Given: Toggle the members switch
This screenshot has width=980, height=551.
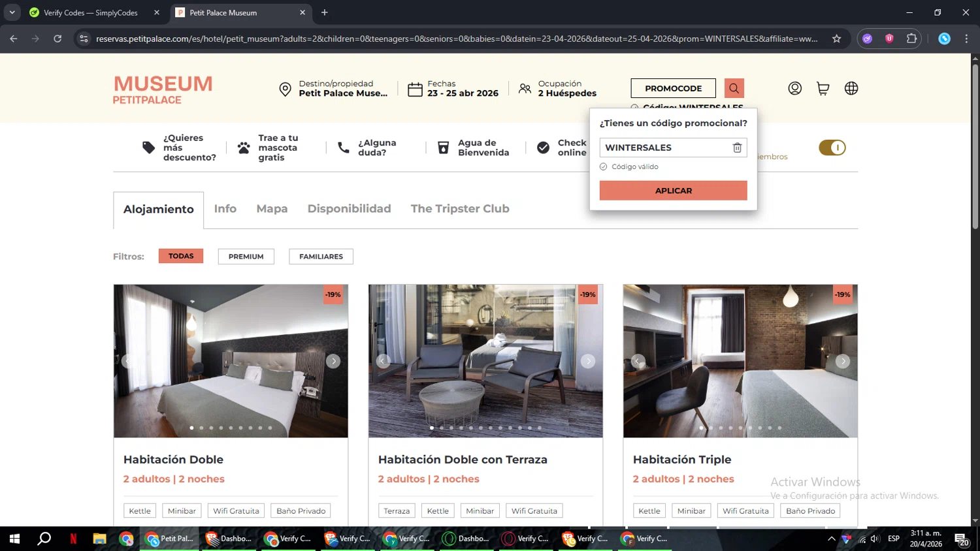Looking at the screenshot, I should coord(832,148).
